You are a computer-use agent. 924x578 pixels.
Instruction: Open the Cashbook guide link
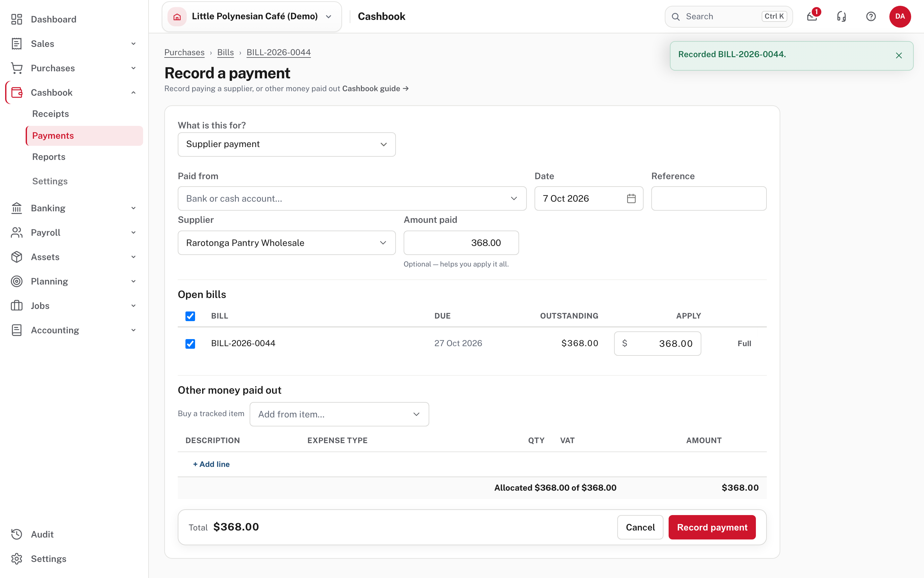[x=375, y=88]
